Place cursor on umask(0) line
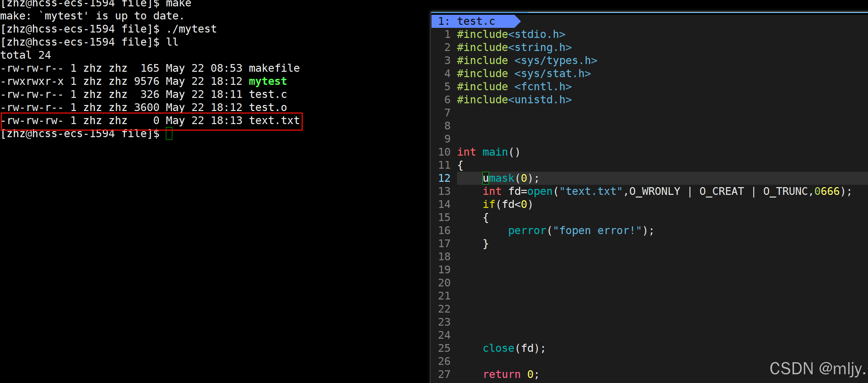Screen dimensions: 868x383 coord(510,178)
